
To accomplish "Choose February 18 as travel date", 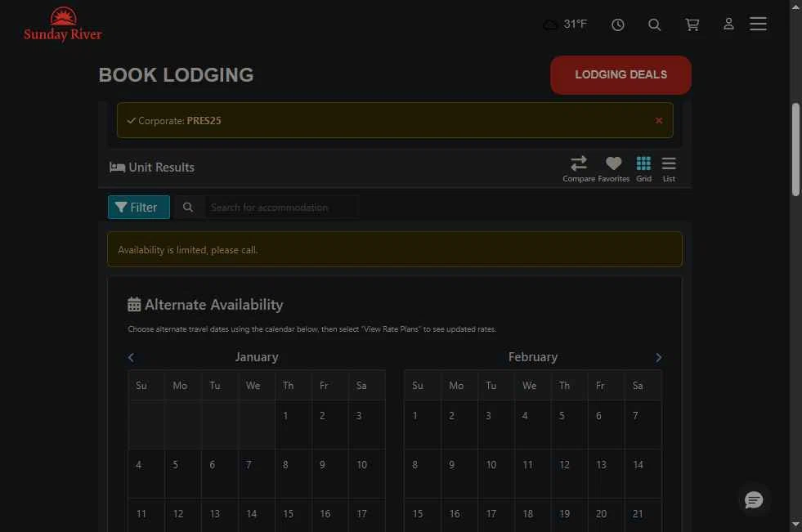I will coord(533,515).
